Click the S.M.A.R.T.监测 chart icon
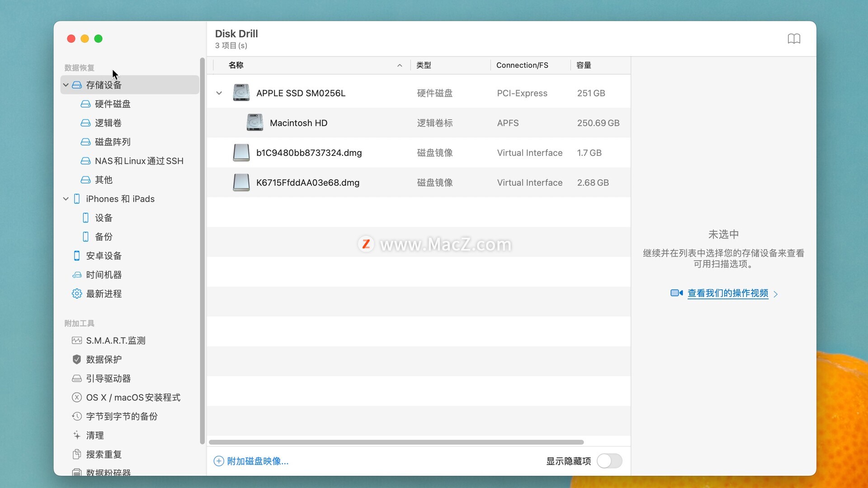Screen dimensions: 868x488 pos(77,340)
